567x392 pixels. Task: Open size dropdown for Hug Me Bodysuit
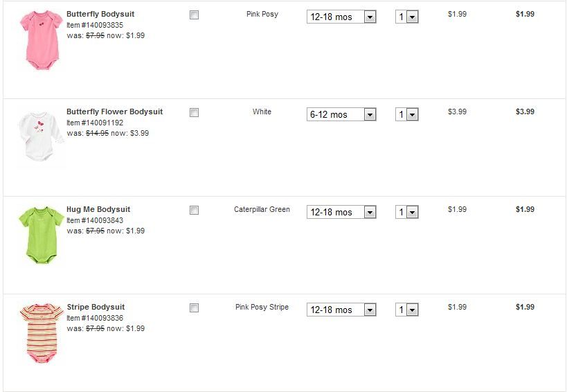(x=341, y=212)
